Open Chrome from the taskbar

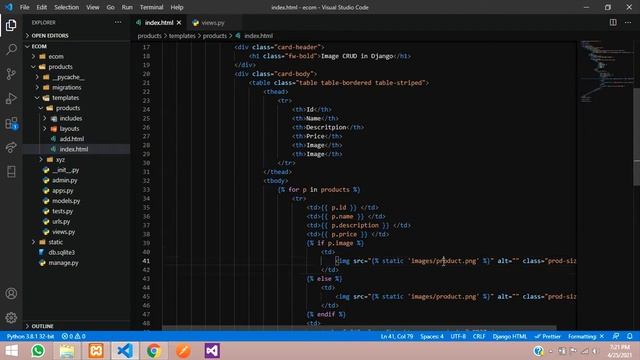[154, 351]
